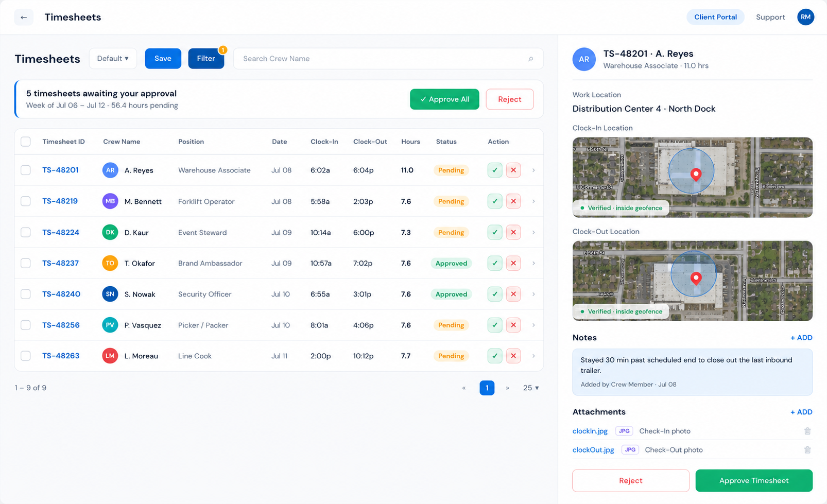Check the box for S. Nowak's row
The height and width of the screenshot is (504, 827).
pos(26,294)
